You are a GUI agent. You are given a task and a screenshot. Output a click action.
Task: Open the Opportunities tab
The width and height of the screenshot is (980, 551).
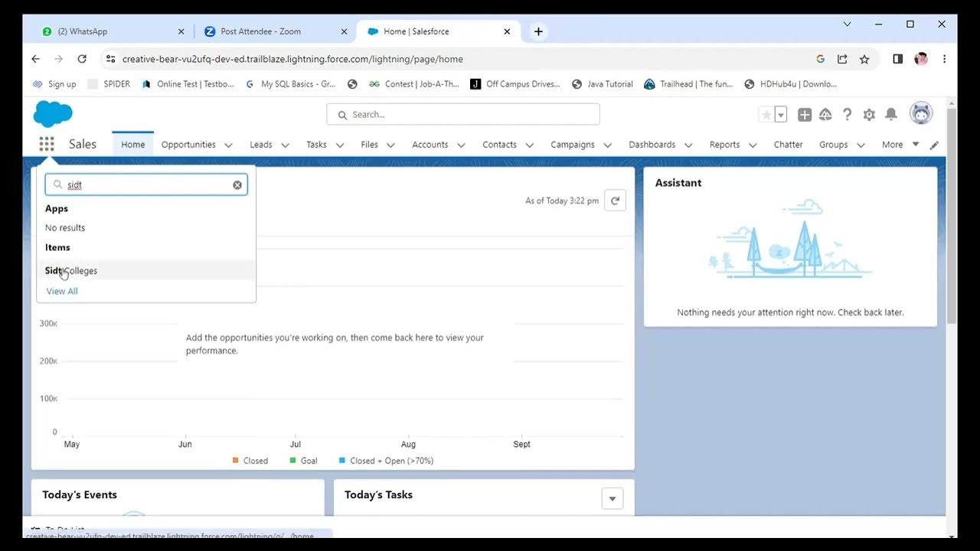pyautogui.click(x=188, y=145)
